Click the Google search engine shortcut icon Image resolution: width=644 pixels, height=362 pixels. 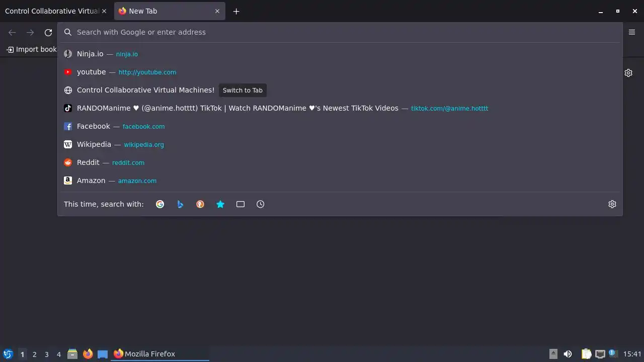160,204
